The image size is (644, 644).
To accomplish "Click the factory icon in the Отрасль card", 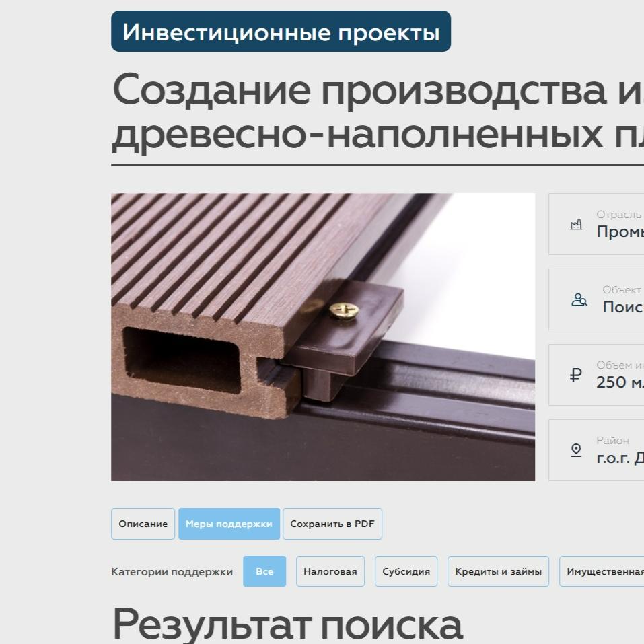I will click(577, 224).
